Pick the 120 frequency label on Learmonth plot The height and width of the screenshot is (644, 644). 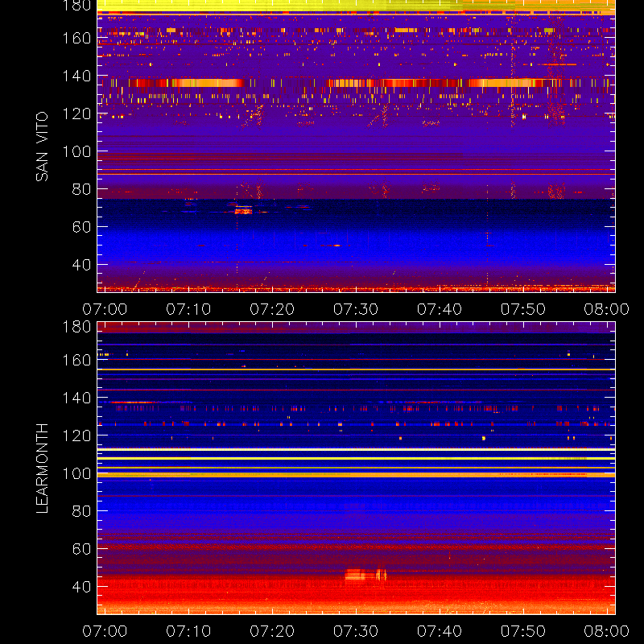click(76, 436)
